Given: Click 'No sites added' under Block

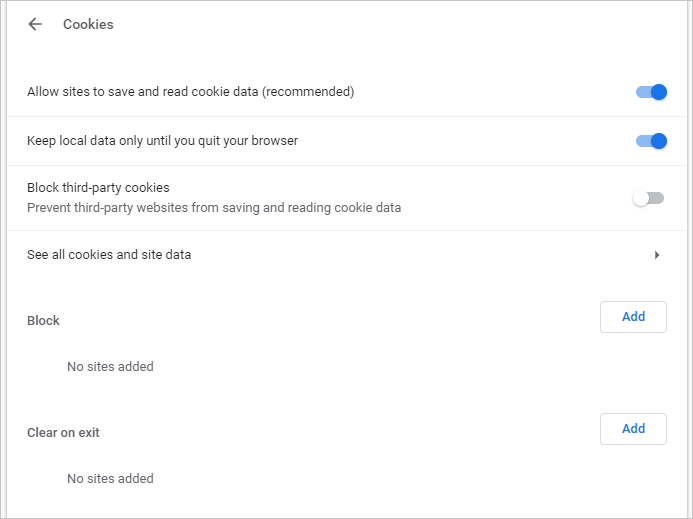Looking at the screenshot, I should pyautogui.click(x=110, y=367).
